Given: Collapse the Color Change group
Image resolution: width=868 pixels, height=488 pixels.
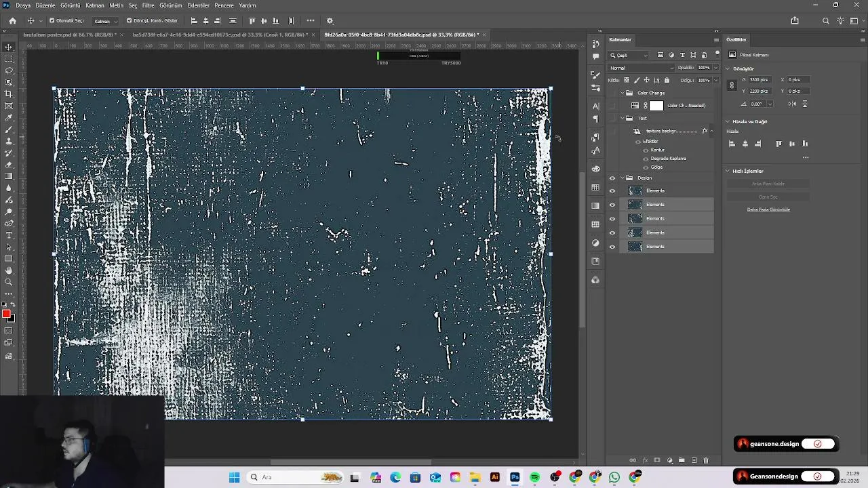Looking at the screenshot, I should click(622, 93).
